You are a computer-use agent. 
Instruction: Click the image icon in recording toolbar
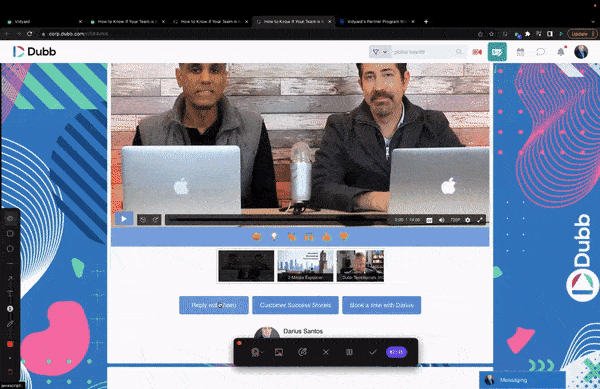pos(279,352)
